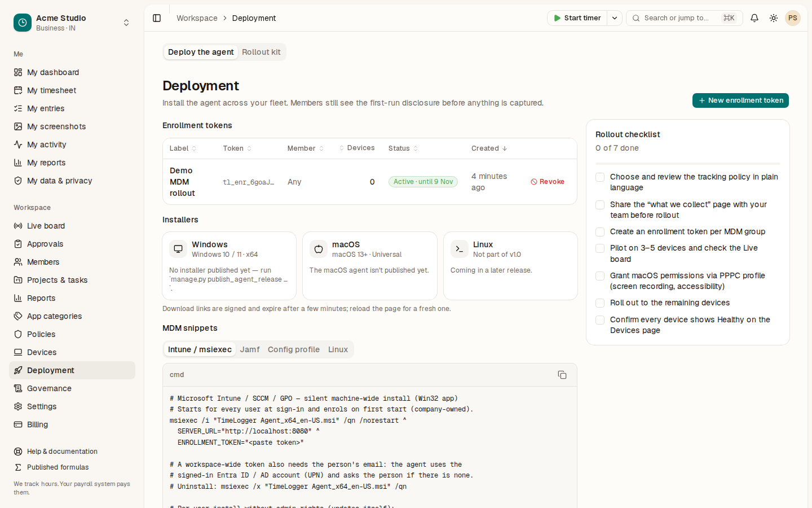Viewport: 812px width, 508px height.
Task: Go to Workspace breadcrumb
Action: [197, 18]
